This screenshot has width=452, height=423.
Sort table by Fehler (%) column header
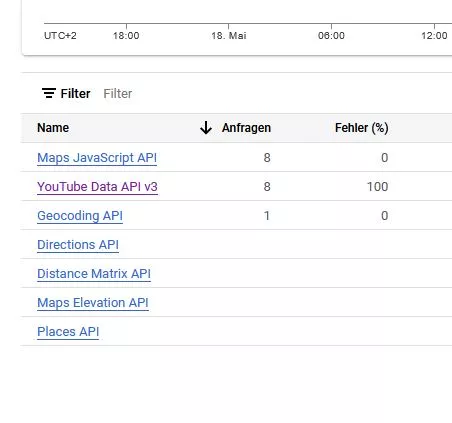tap(362, 128)
